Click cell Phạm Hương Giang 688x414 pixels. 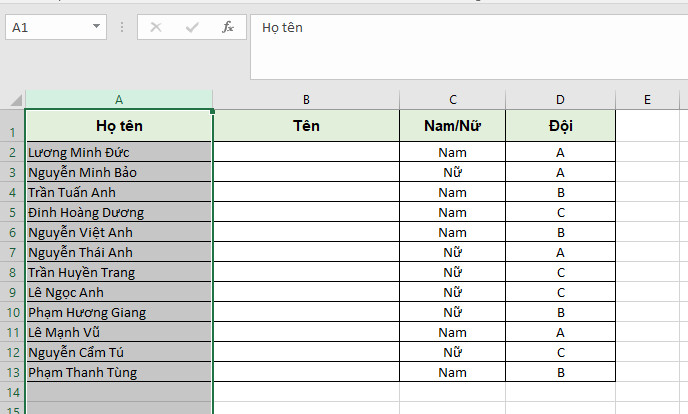(x=119, y=312)
